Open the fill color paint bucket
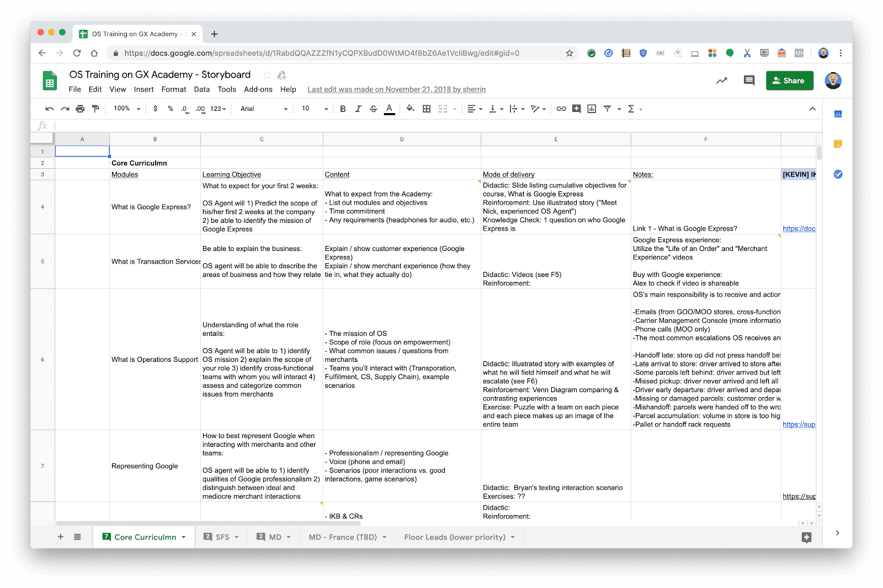 tap(410, 109)
